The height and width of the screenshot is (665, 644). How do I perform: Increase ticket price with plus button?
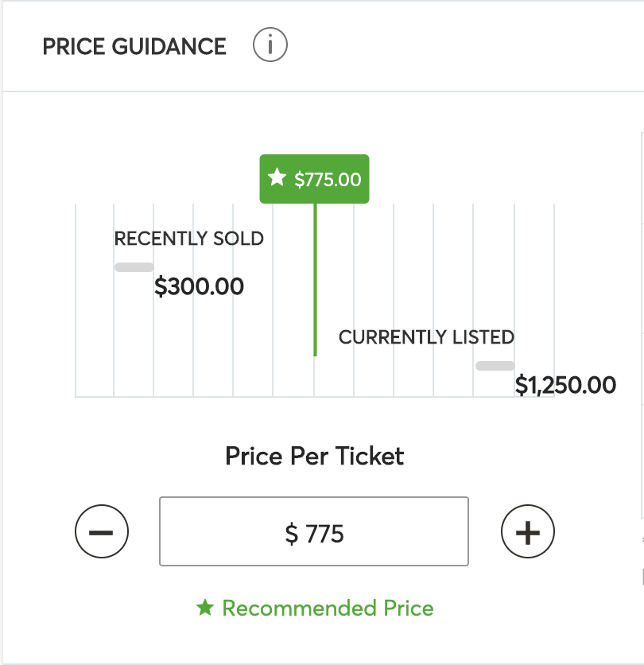[528, 531]
